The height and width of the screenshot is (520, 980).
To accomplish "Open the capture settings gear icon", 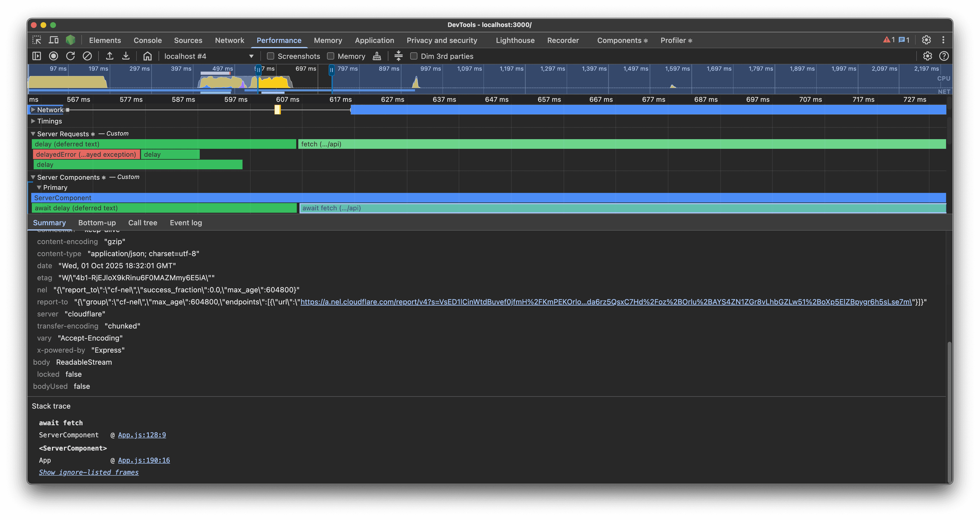I will [x=927, y=56].
